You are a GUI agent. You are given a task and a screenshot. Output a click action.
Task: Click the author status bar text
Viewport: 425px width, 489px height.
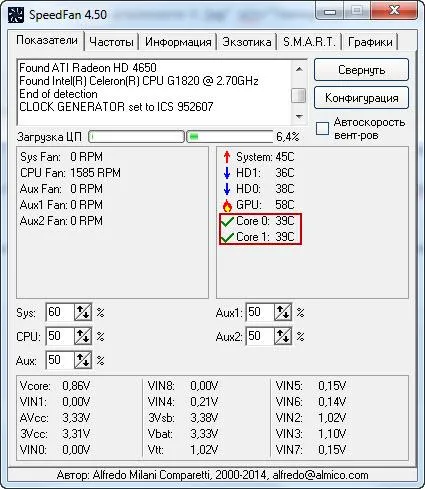[212, 475]
